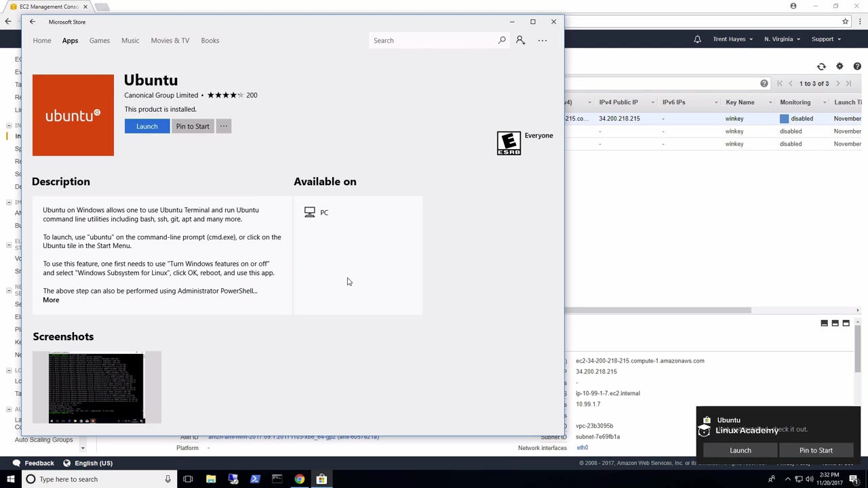The height and width of the screenshot is (488, 868).
Task: Open AWS console Feedback link
Action: 33,463
